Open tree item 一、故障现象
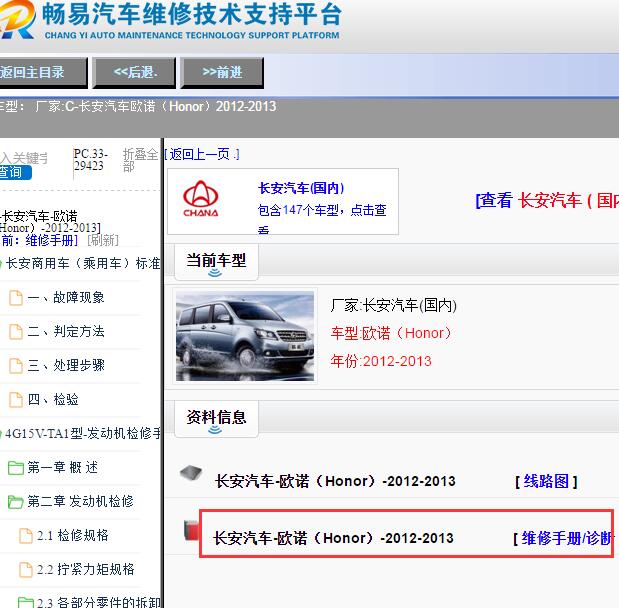This screenshot has width=619, height=608. tap(66, 297)
